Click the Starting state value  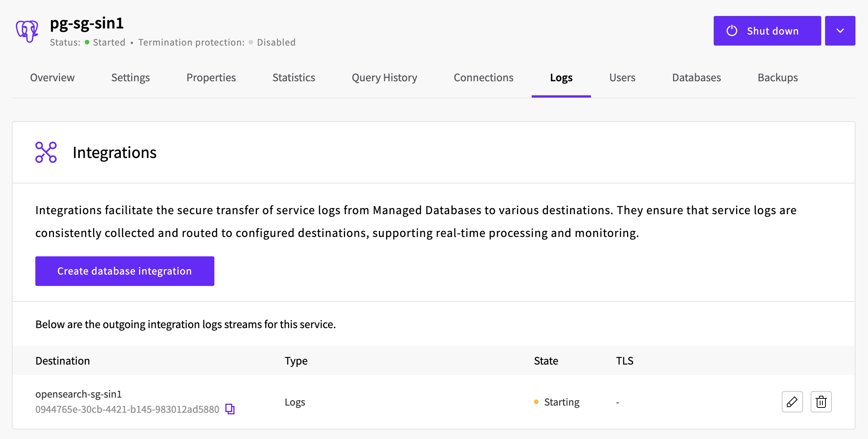click(562, 402)
